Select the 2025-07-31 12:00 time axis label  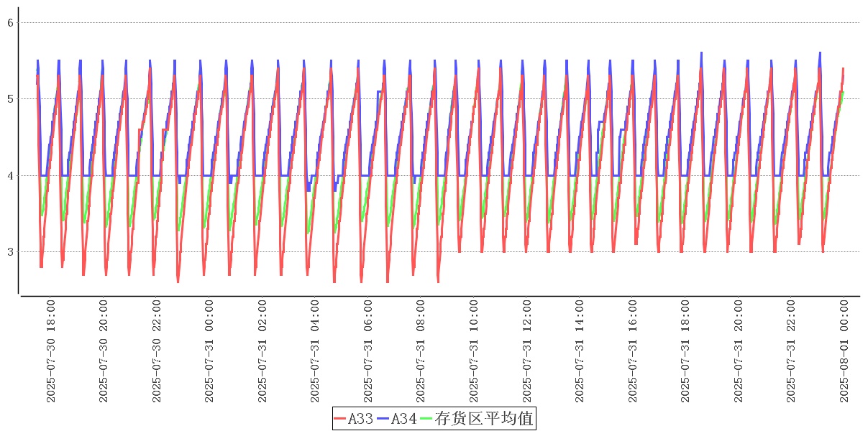point(527,351)
